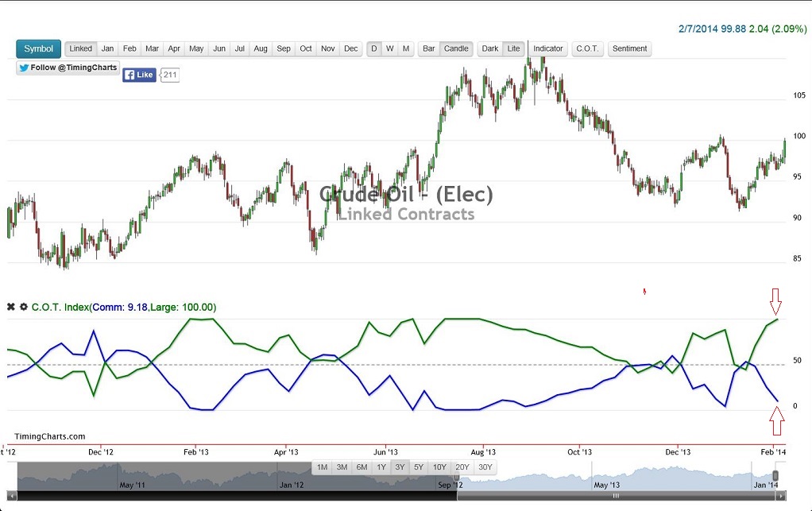Enable the Dark theme
812x511 pixels.
(x=489, y=48)
